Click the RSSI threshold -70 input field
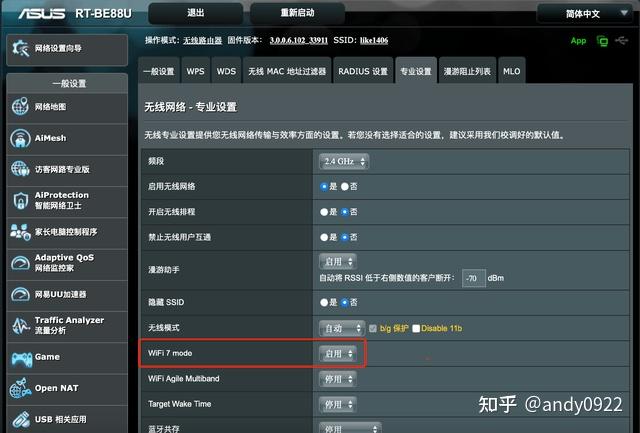 pyautogui.click(x=473, y=278)
